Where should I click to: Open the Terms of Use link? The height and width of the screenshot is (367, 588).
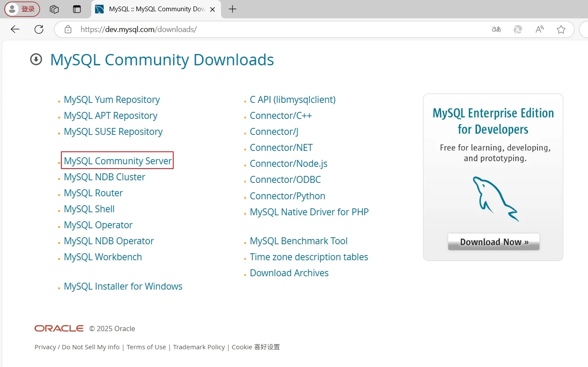146,347
